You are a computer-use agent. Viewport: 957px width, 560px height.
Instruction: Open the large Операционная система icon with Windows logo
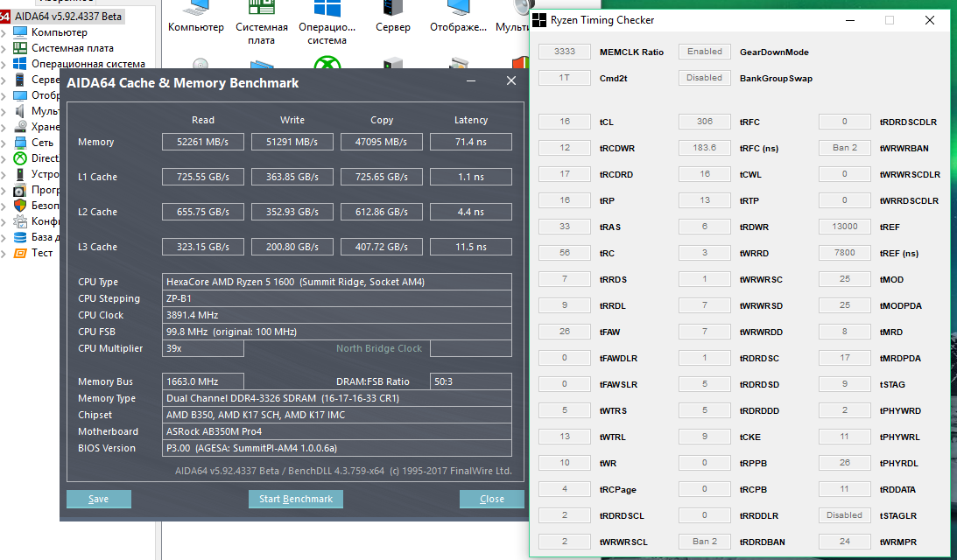tap(327, 8)
